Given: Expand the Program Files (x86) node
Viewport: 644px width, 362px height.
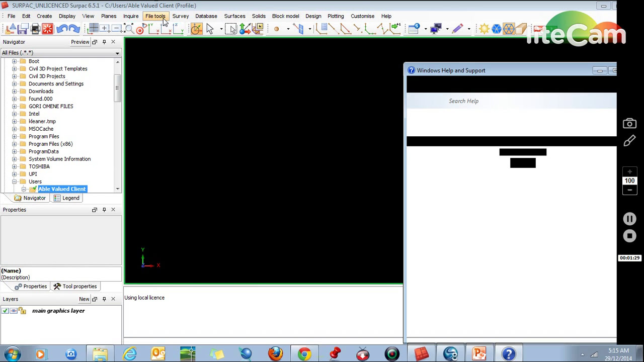Looking at the screenshot, I should pos(14,144).
